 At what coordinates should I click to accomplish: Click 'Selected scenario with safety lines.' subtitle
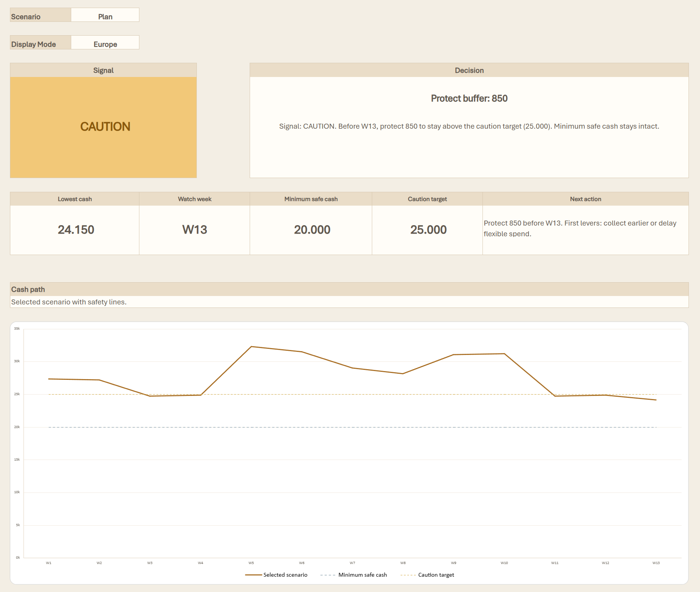pyautogui.click(x=69, y=302)
